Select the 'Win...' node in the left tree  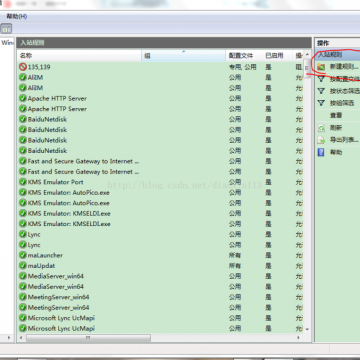click(x=7, y=43)
